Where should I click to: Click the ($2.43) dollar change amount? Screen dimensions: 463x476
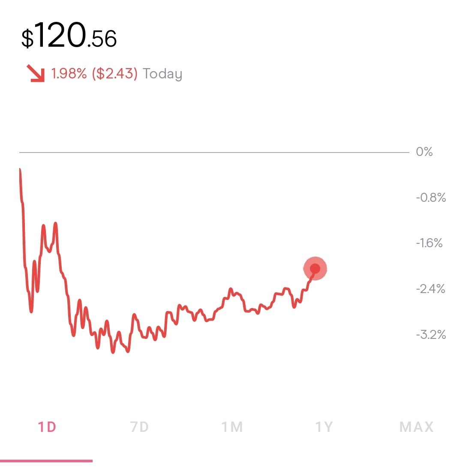click(115, 73)
